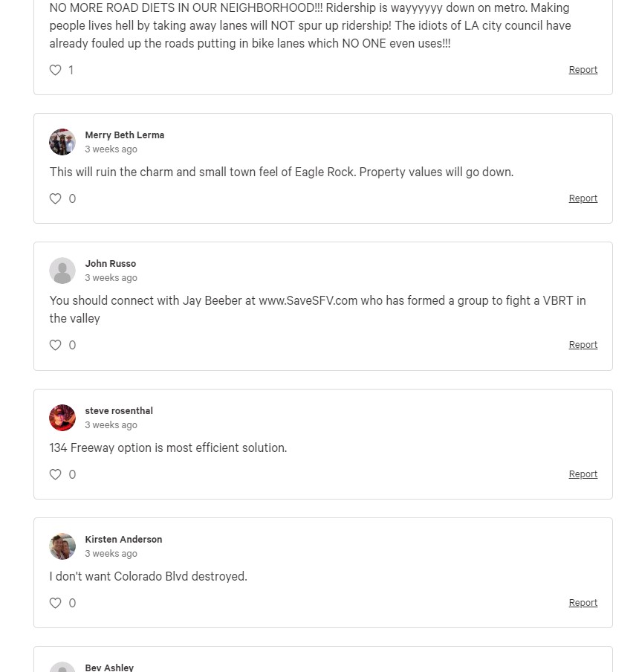Screen dimensions: 636x672
Task: Click the Bev Ashley commenter name
Action: [109, 667]
